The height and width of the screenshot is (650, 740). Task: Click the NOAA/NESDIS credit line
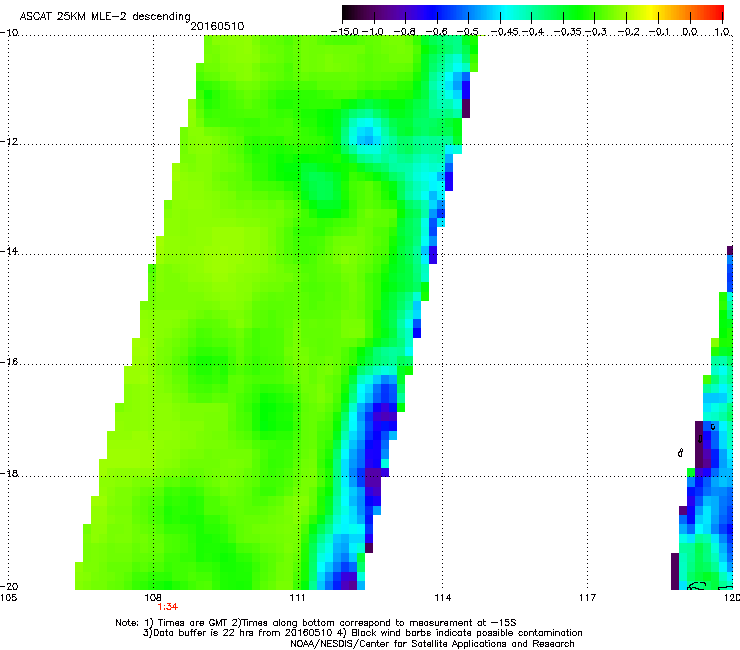tap(432, 644)
